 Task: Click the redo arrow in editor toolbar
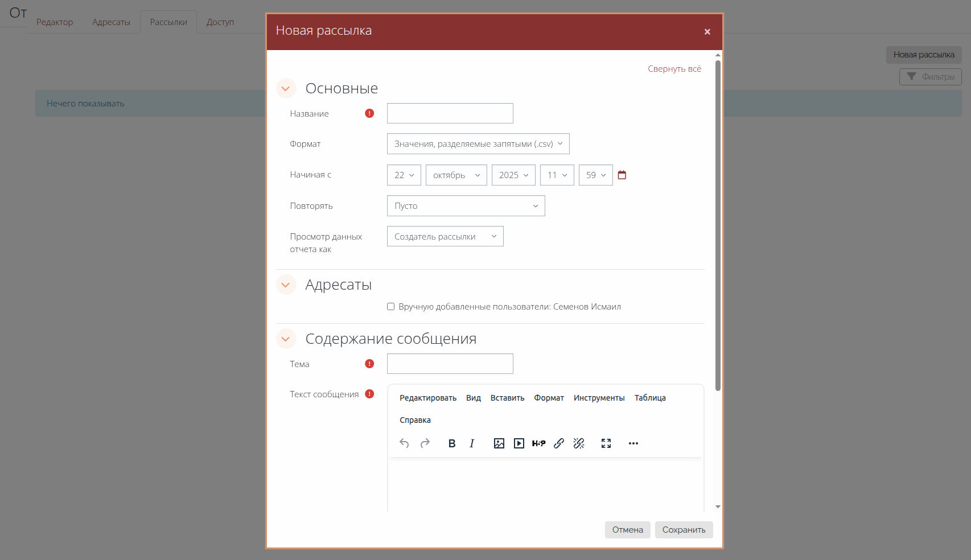click(x=425, y=443)
